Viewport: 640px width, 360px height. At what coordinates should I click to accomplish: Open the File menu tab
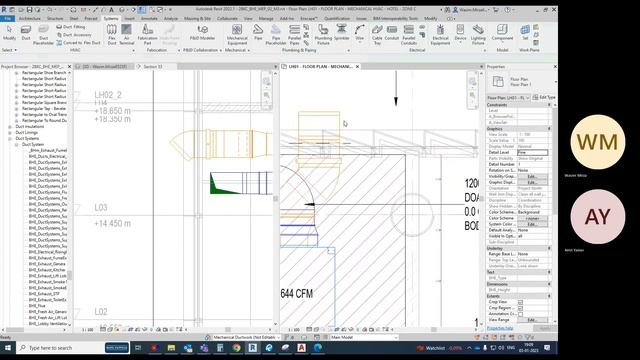pos(8,18)
